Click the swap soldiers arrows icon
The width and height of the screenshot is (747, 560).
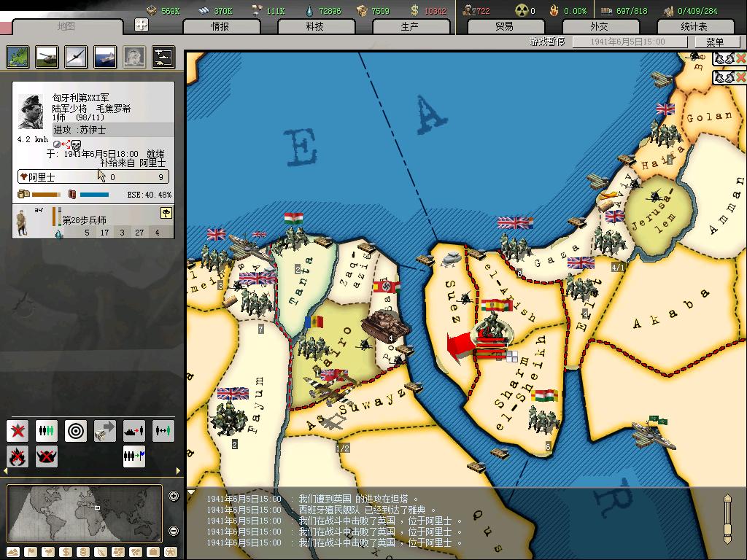[163, 431]
